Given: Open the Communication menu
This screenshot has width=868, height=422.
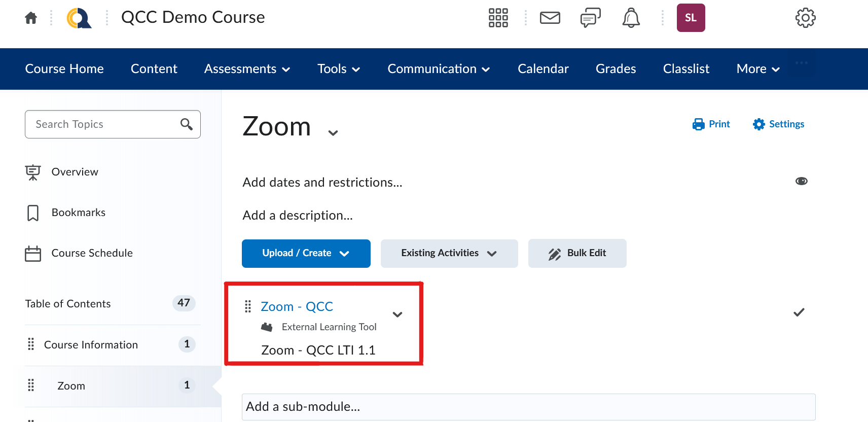Looking at the screenshot, I should (x=439, y=69).
